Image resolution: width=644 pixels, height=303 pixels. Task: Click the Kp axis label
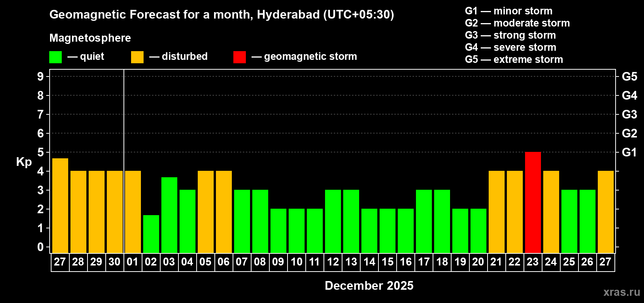click(24, 162)
